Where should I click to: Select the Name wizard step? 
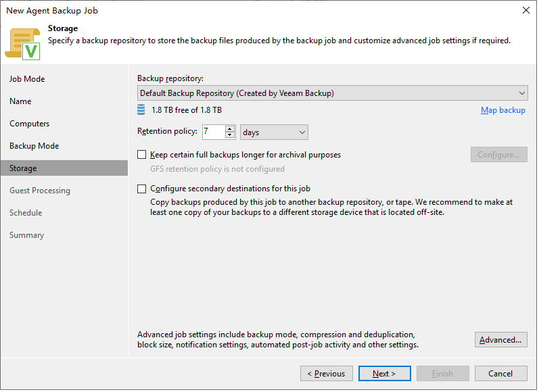[x=20, y=101]
